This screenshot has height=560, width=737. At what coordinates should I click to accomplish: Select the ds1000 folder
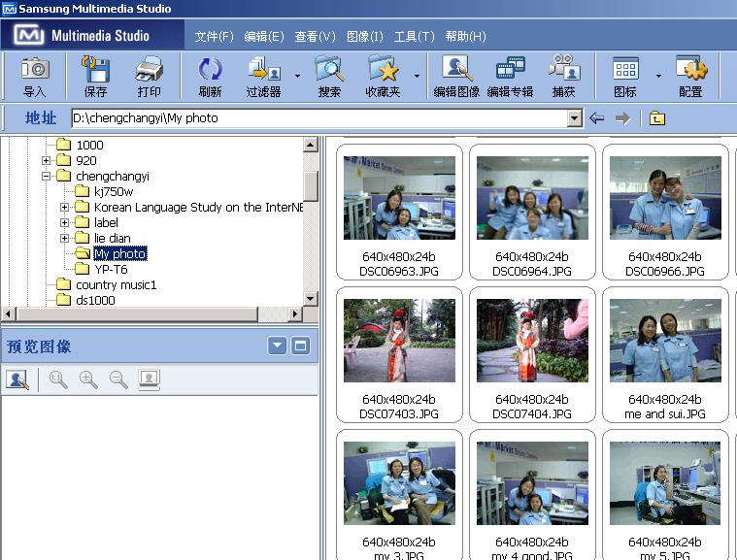[85, 300]
